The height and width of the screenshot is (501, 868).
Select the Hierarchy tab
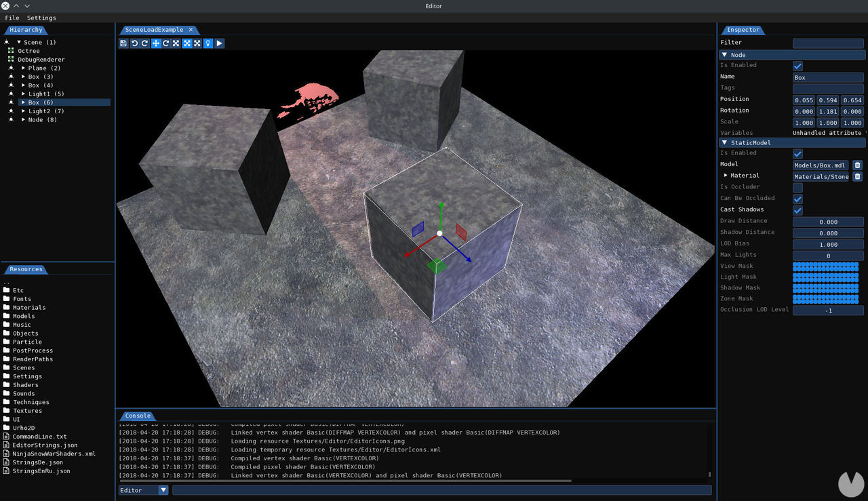26,30
